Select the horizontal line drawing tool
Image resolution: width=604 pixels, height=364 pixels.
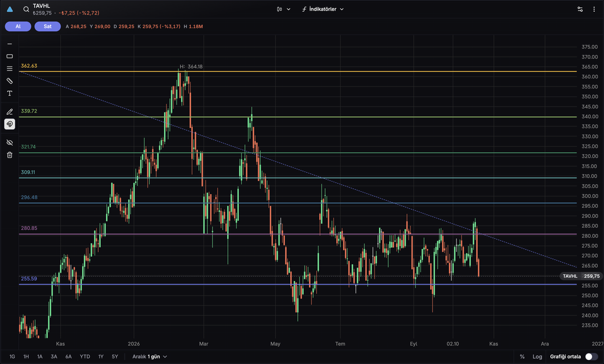pyautogui.click(x=9, y=44)
